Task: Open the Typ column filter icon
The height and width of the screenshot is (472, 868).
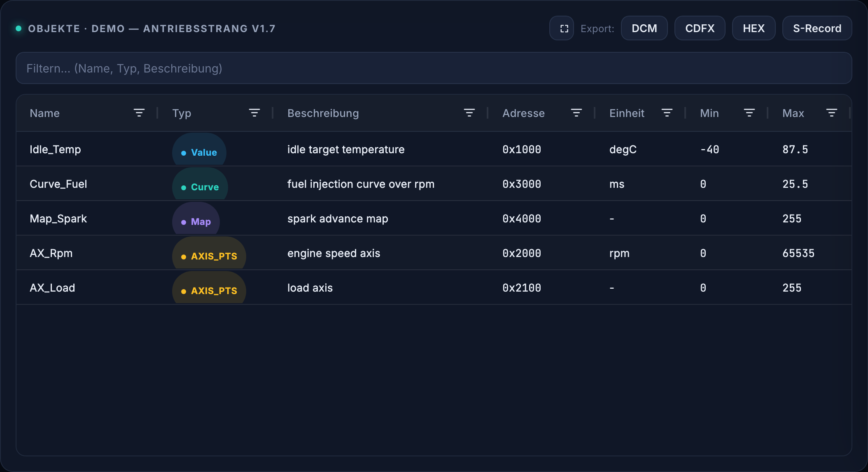Action: pyautogui.click(x=254, y=113)
